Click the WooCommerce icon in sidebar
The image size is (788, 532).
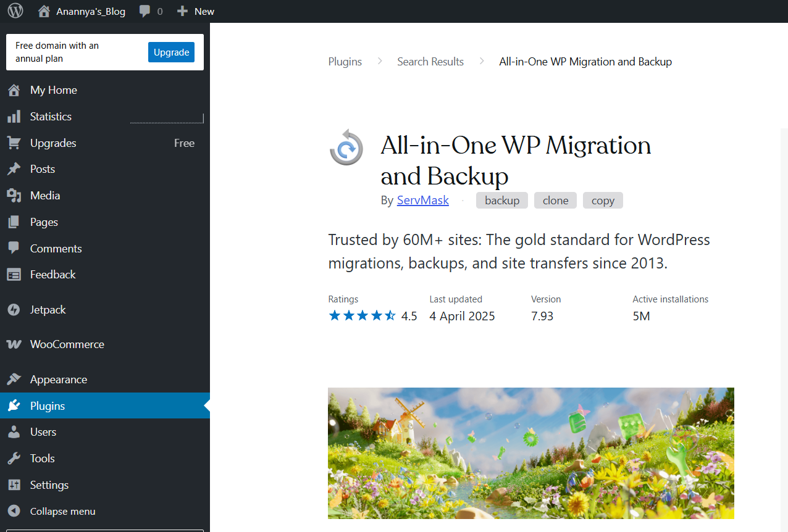pos(14,344)
